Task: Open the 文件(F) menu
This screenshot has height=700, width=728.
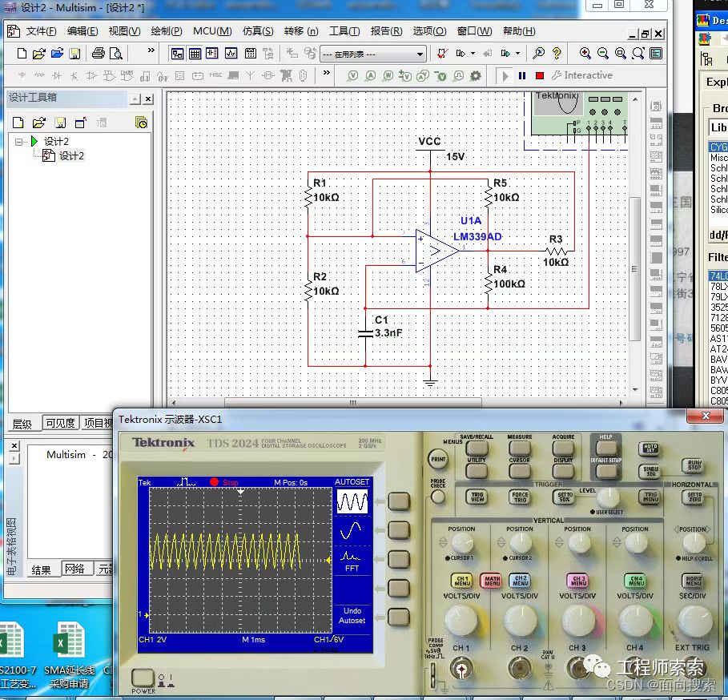Action: pyautogui.click(x=41, y=31)
